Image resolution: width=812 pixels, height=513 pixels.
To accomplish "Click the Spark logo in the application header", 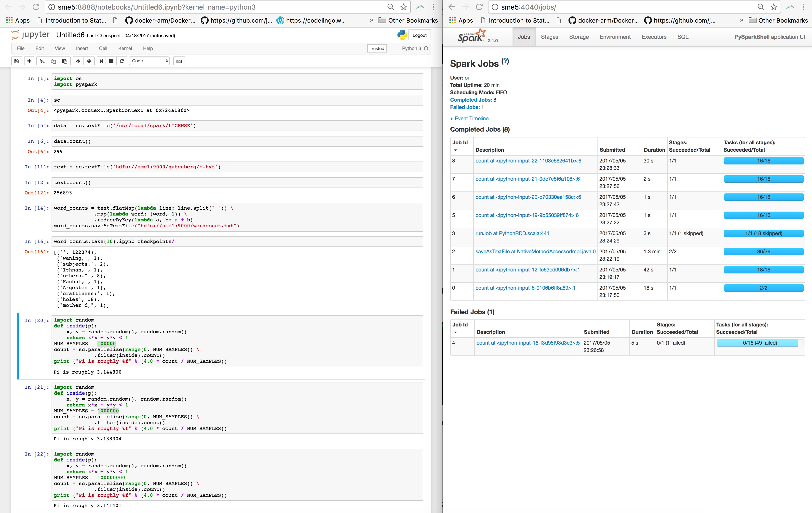I will click(x=472, y=36).
